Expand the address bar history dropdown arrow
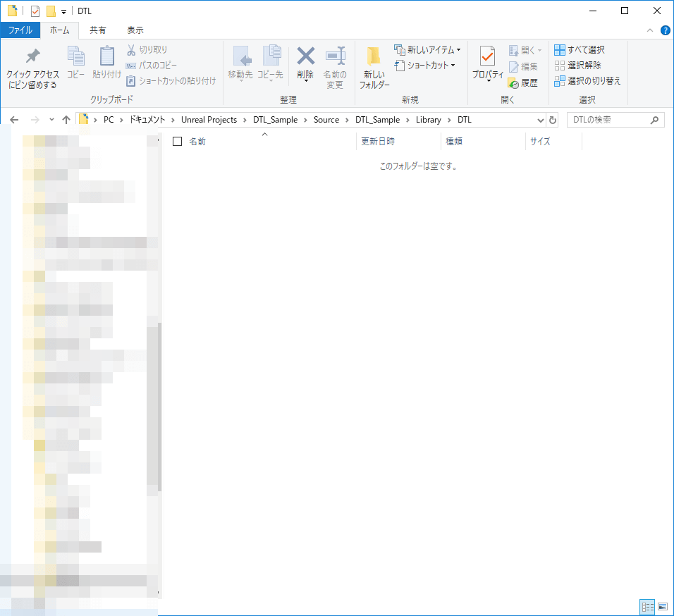Screen dimensions: 674x616 (x=541, y=120)
